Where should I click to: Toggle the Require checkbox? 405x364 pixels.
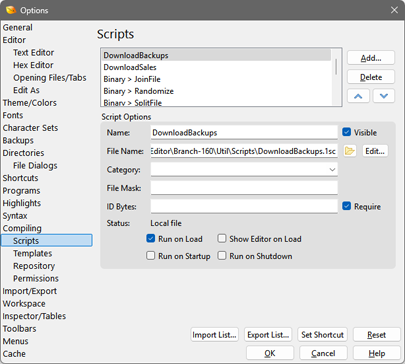click(347, 206)
